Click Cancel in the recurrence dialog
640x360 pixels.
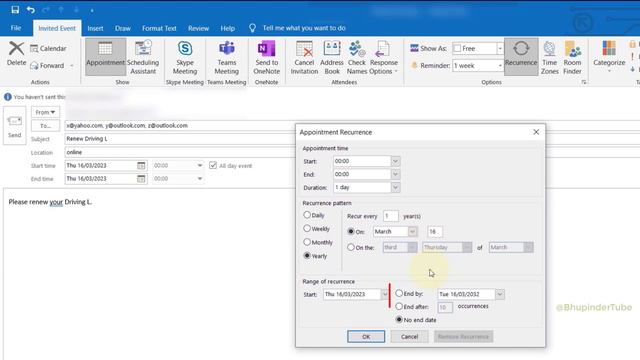(409, 336)
